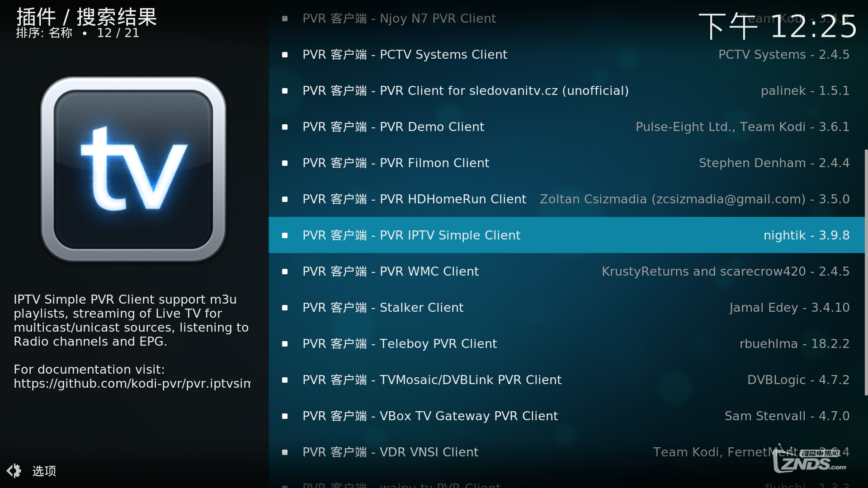Viewport: 868px width, 488px height.
Task: Select the PVR HDHomeRun Client entry
Action: pyautogui.click(x=566, y=199)
